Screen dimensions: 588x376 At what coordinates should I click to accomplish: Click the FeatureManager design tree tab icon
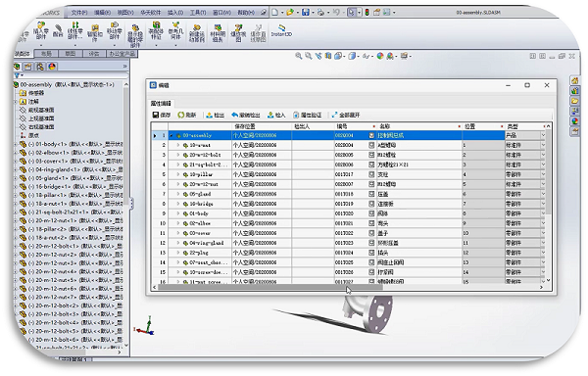18,67
